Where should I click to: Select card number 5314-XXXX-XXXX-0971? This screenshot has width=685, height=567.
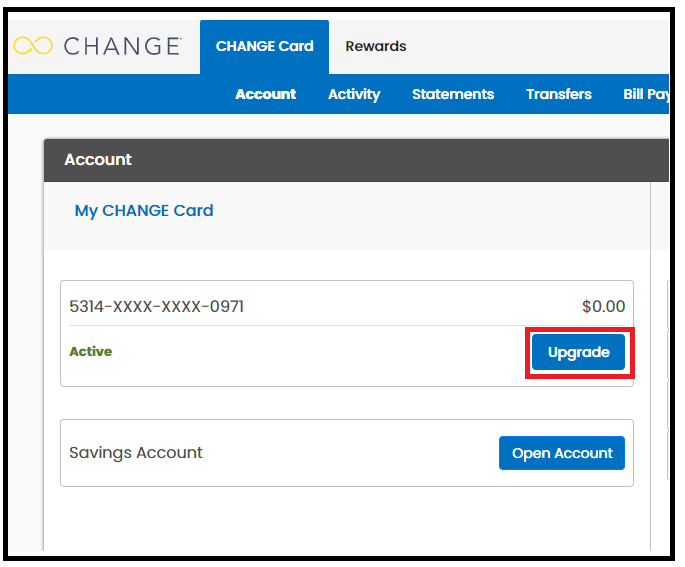click(156, 306)
